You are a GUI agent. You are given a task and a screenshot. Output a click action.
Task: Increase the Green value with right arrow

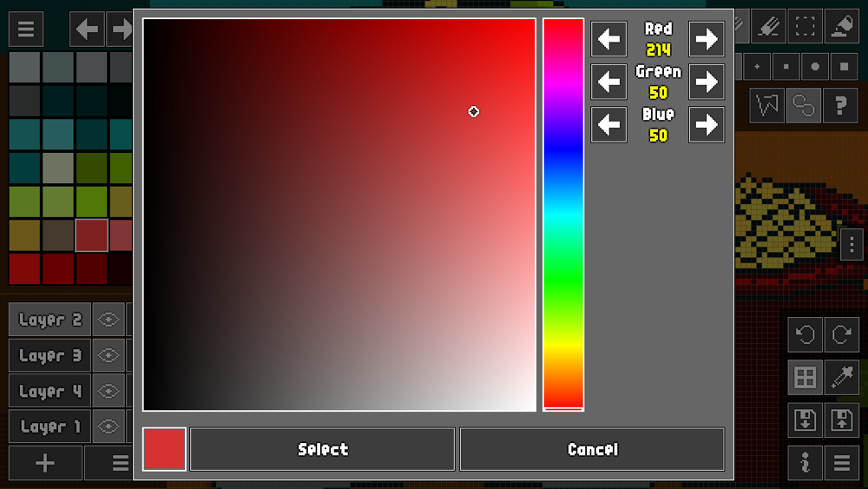point(707,82)
